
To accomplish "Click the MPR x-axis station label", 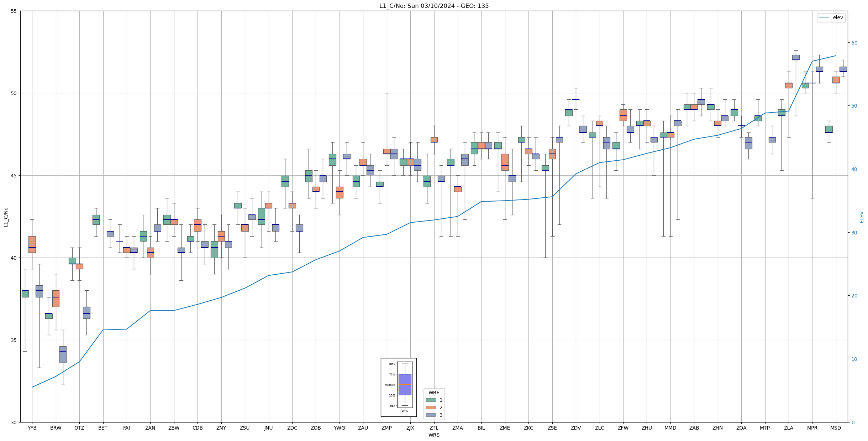I will tap(812, 428).
